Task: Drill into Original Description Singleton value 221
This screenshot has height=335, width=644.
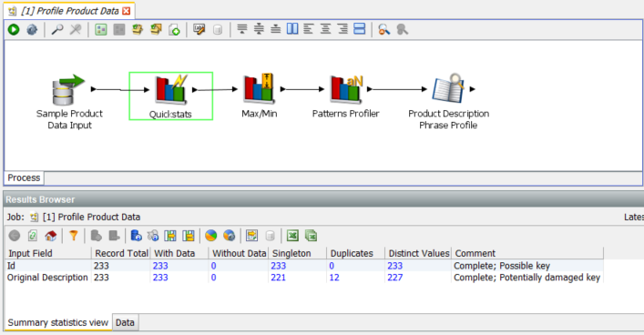Action: 278,278
